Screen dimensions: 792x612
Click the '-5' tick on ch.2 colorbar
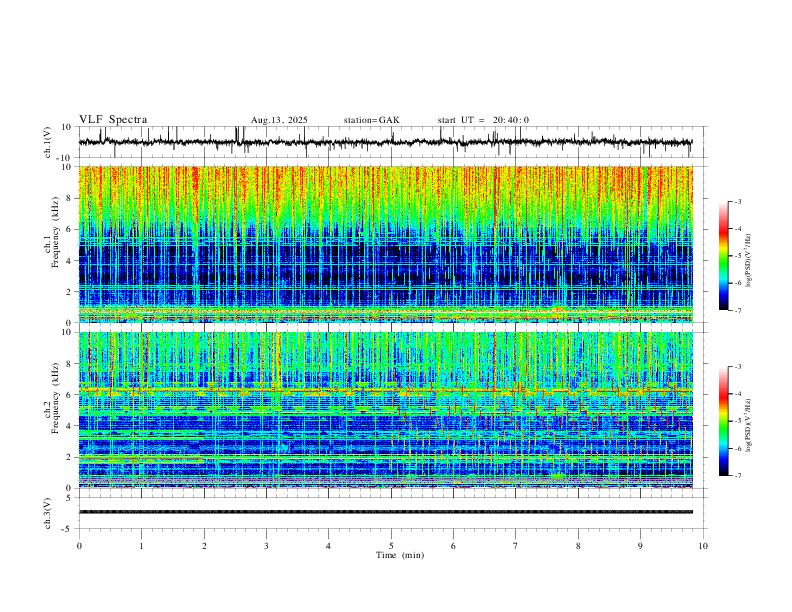(x=738, y=421)
